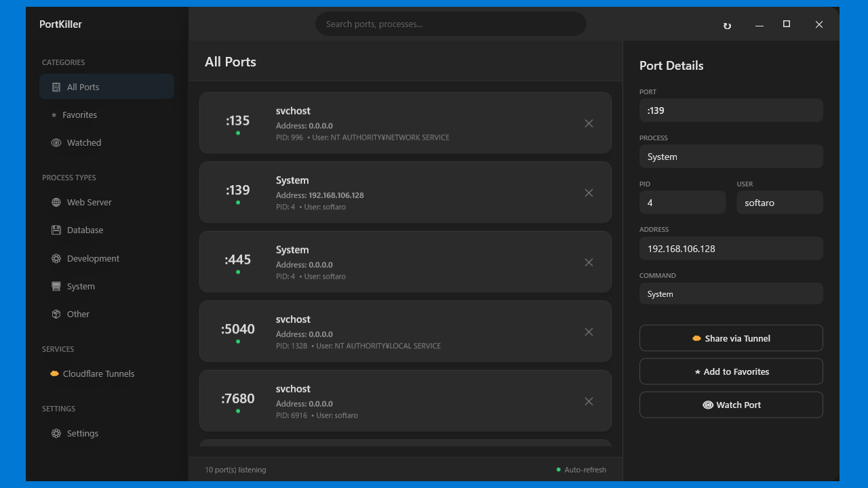Image resolution: width=868 pixels, height=488 pixels.
Task: Open the Other process type
Action: 78,314
